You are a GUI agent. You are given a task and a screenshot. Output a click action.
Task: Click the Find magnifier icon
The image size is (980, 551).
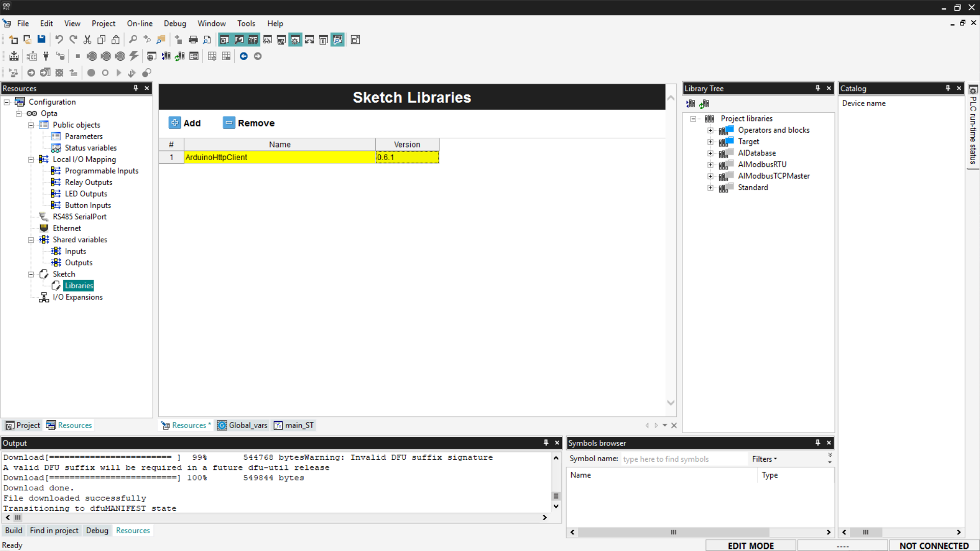click(133, 39)
